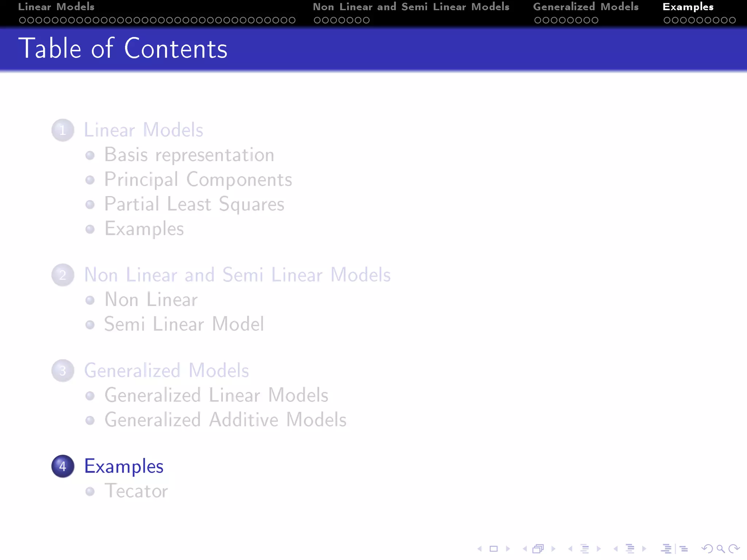Go to previous section arrow
This screenshot has width=747, height=560.
616,549
